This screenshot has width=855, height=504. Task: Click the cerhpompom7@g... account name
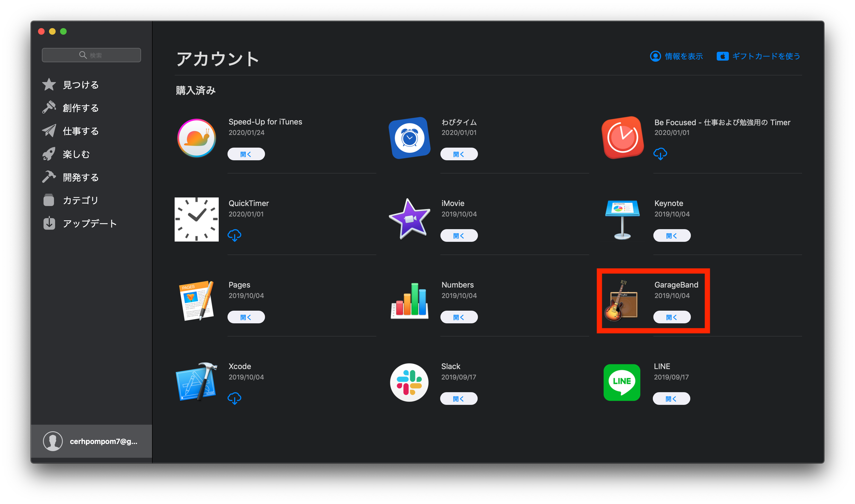(103, 441)
